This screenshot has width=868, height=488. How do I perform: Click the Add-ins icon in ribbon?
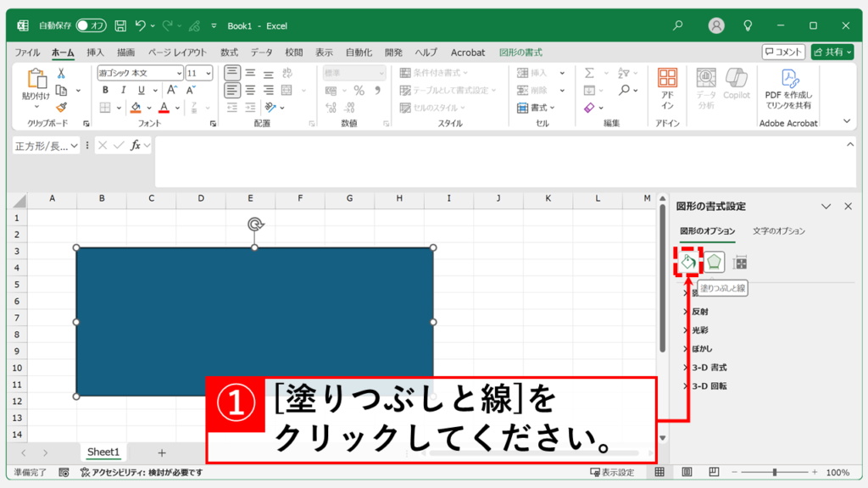(667, 88)
